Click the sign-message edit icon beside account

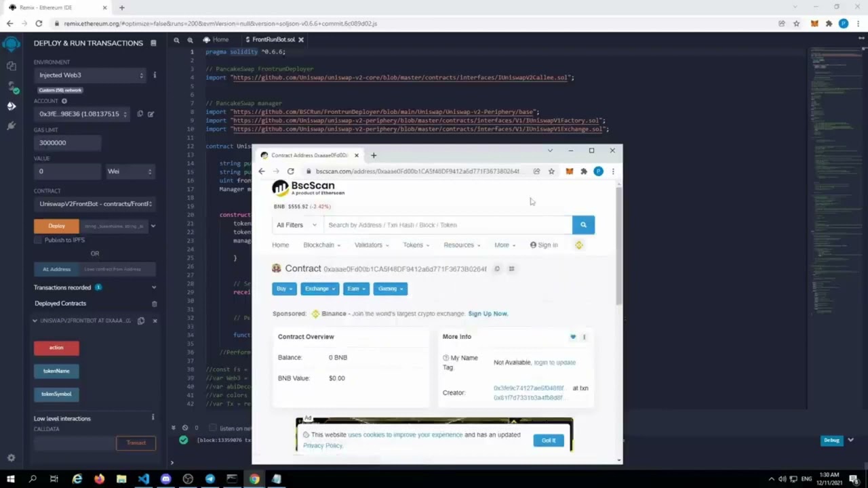[x=151, y=114]
